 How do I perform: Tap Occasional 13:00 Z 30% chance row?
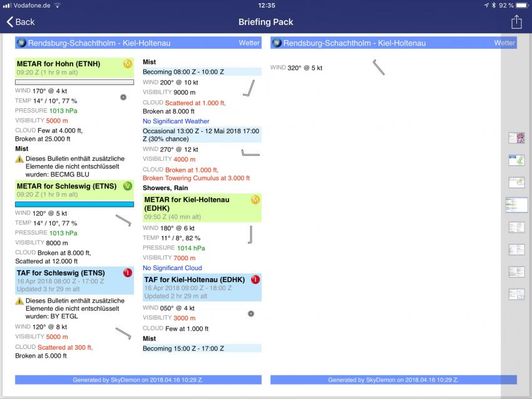pos(202,135)
